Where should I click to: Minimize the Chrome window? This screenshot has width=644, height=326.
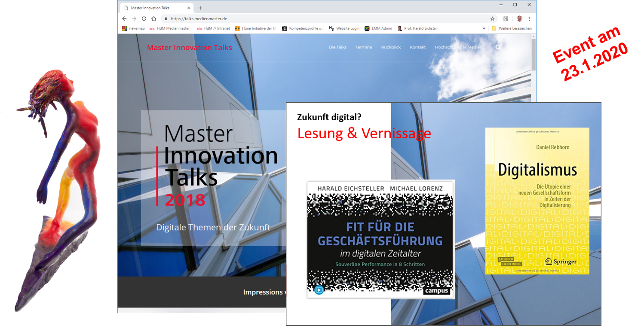(x=501, y=4)
